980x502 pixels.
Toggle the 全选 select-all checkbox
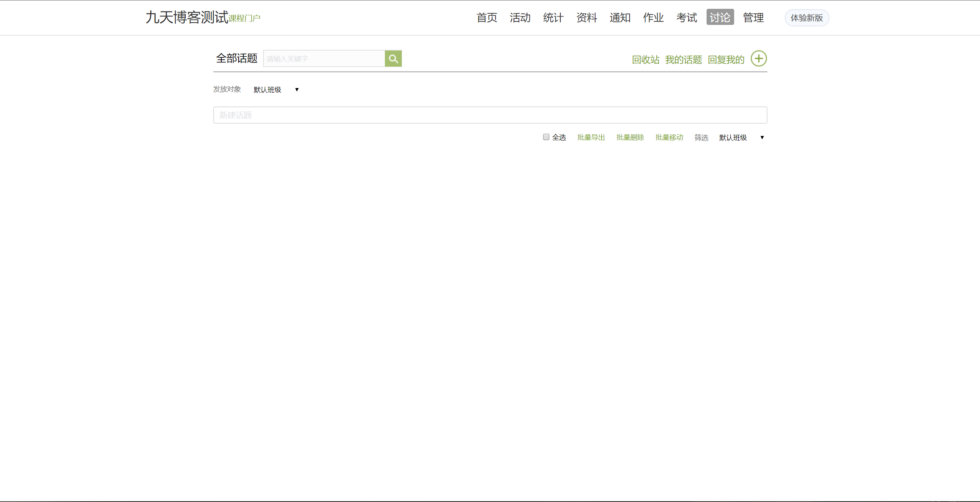pos(546,137)
